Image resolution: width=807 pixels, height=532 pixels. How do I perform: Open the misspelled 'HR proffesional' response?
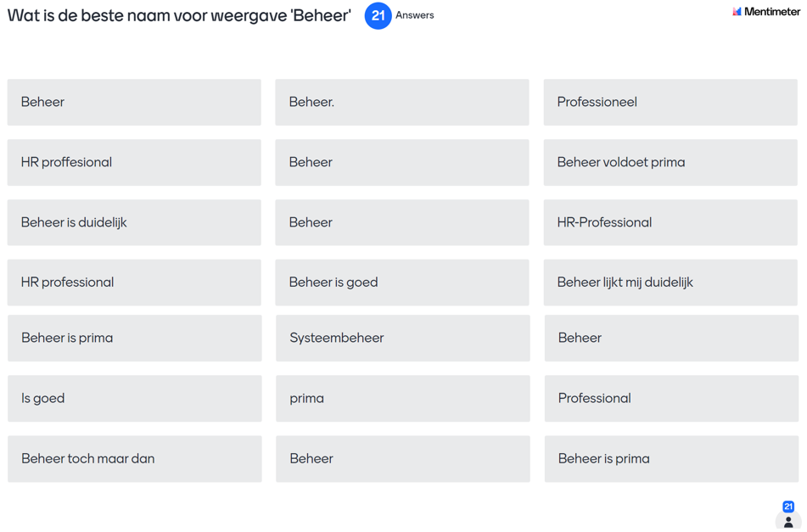[134, 163]
